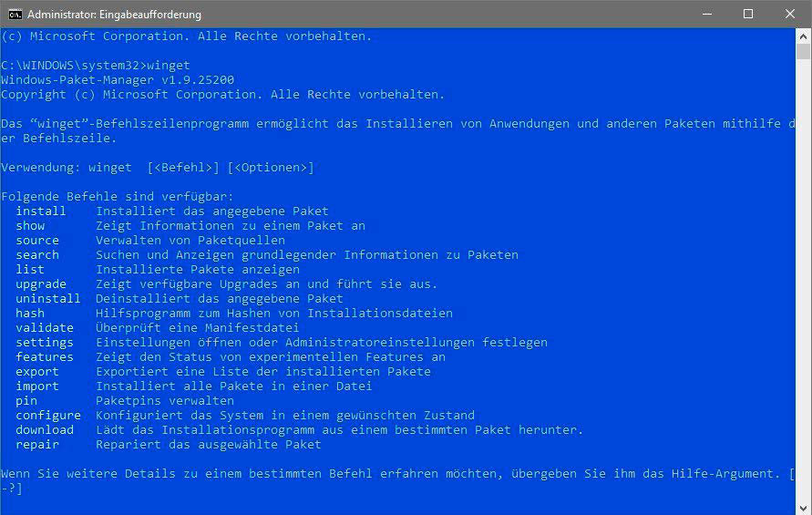Open the command prompt system menu icon
Screen dimensions: 812x515
(15, 15)
